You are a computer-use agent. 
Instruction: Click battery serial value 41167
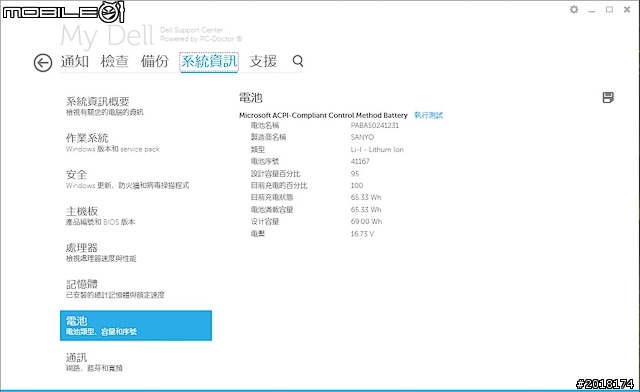360,161
